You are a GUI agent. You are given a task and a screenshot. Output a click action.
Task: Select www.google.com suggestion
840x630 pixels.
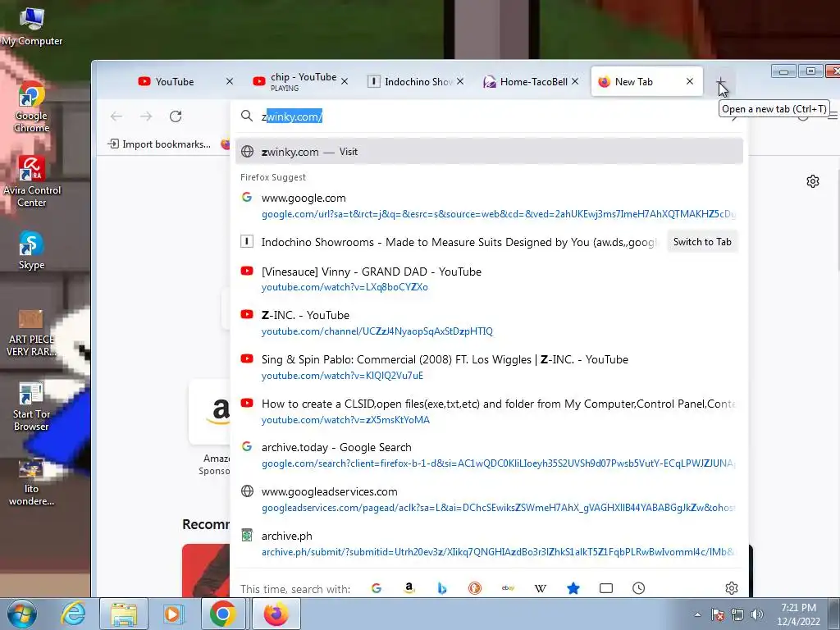489,206
